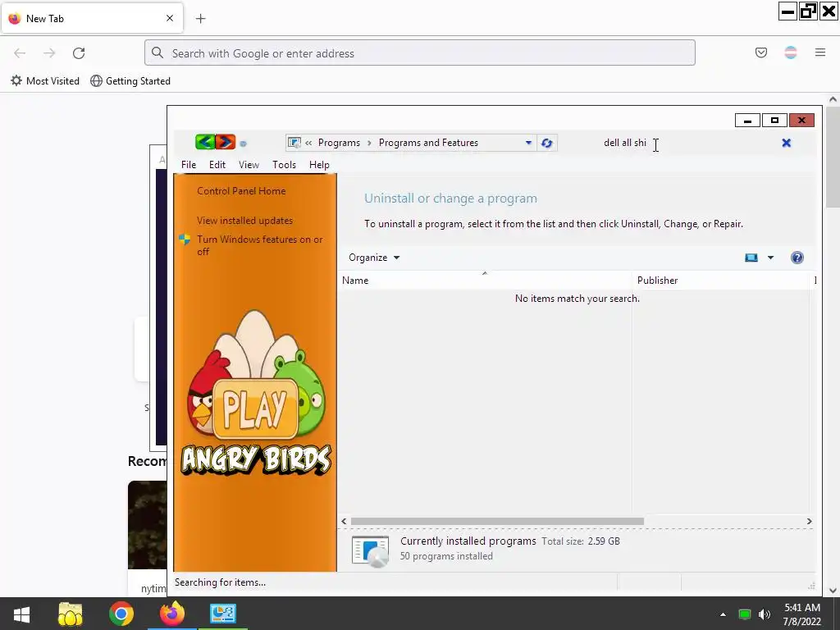This screenshot has width=840, height=630.
Task: Click the Angry Birds Play banner
Action: (x=256, y=394)
